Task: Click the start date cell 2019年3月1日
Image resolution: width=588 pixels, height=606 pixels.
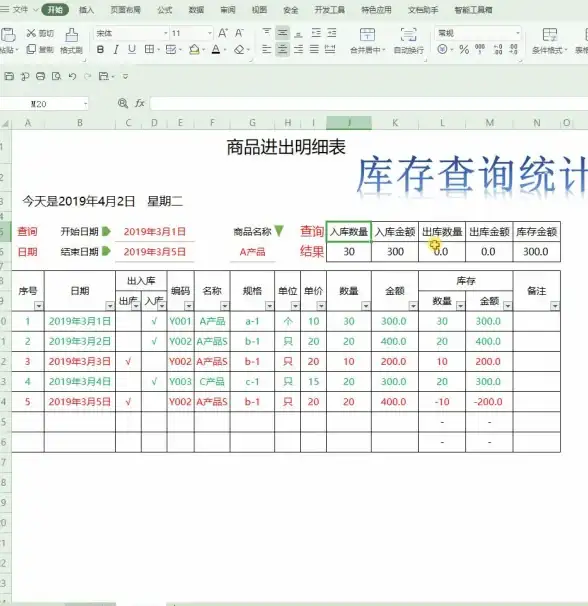Action: [155, 232]
